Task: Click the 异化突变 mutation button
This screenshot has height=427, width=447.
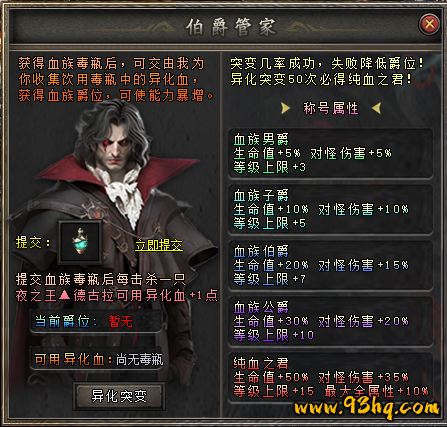Action: click(119, 396)
